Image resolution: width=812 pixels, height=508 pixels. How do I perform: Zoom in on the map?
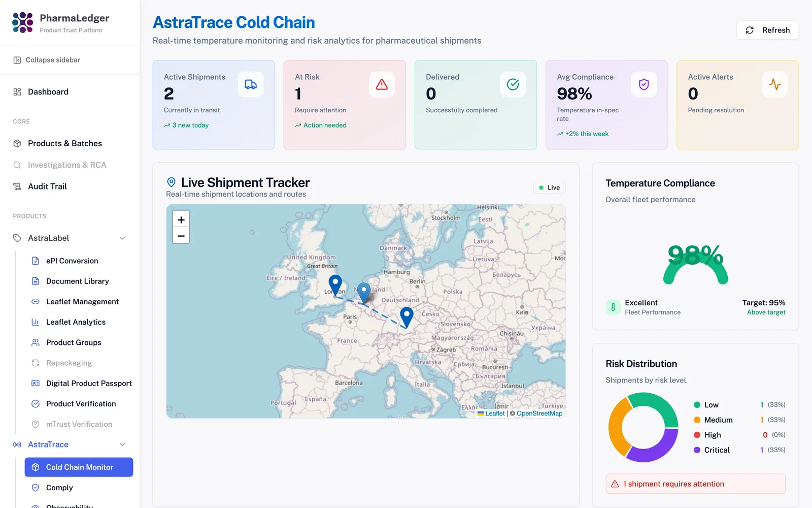[x=181, y=219]
